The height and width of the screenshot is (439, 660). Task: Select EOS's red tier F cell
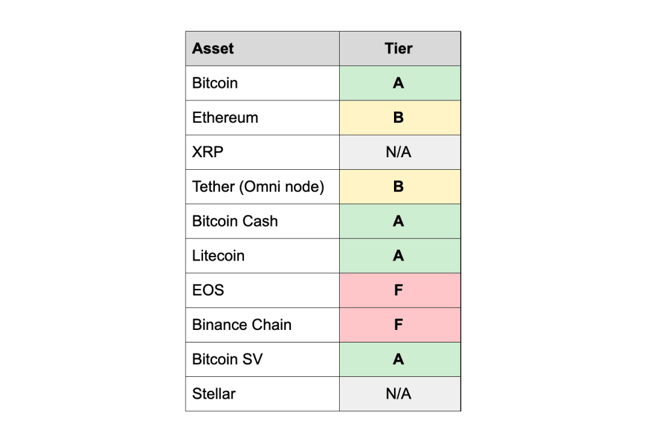click(x=400, y=290)
